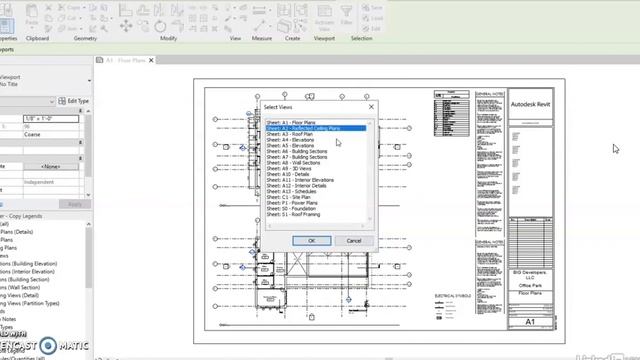Click the view scale value field

pyautogui.click(x=51, y=119)
